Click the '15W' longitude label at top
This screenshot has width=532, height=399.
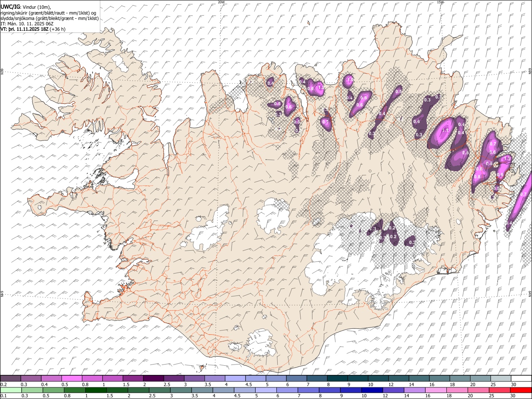[441, 2]
